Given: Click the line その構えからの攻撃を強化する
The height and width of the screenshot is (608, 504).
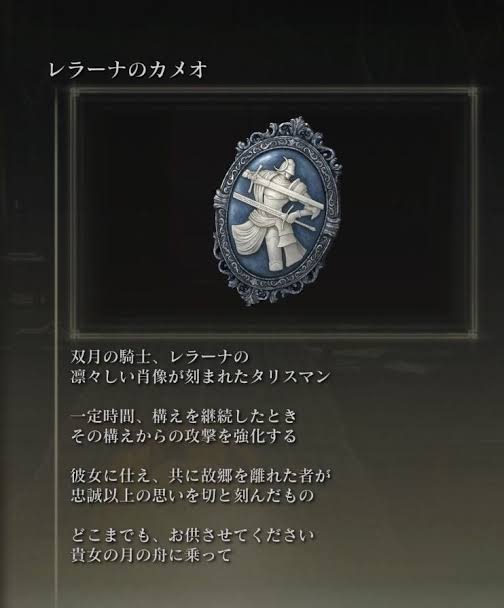Looking at the screenshot, I should (184, 437).
